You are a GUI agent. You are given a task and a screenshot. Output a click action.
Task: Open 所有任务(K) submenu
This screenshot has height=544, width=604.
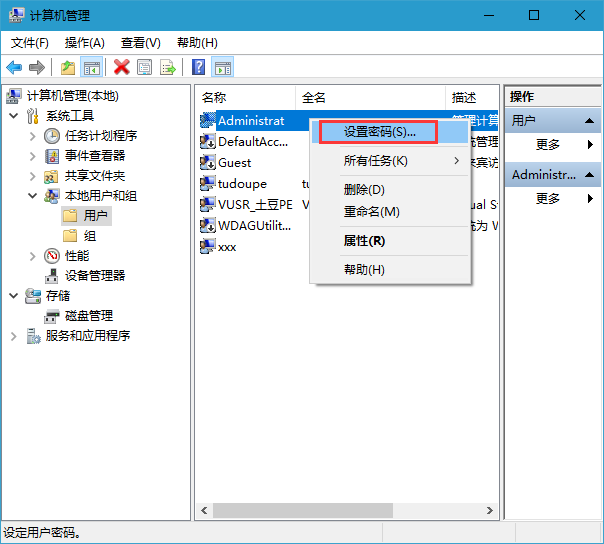391,161
